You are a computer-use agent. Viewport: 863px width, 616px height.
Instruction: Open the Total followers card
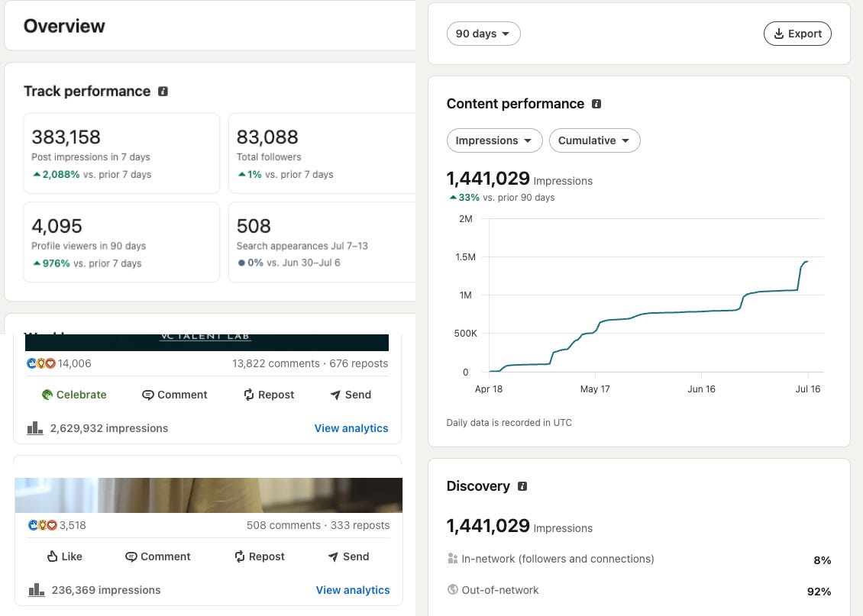click(322, 153)
